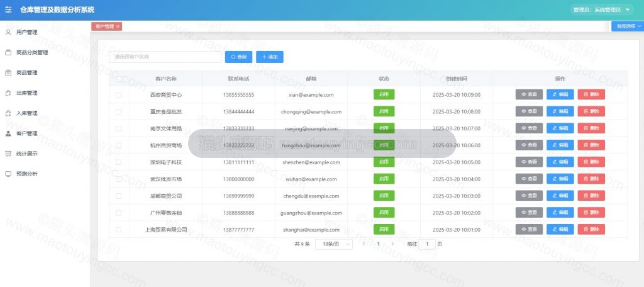Go to next page arrow
This screenshot has height=287, width=644.
[392, 244]
